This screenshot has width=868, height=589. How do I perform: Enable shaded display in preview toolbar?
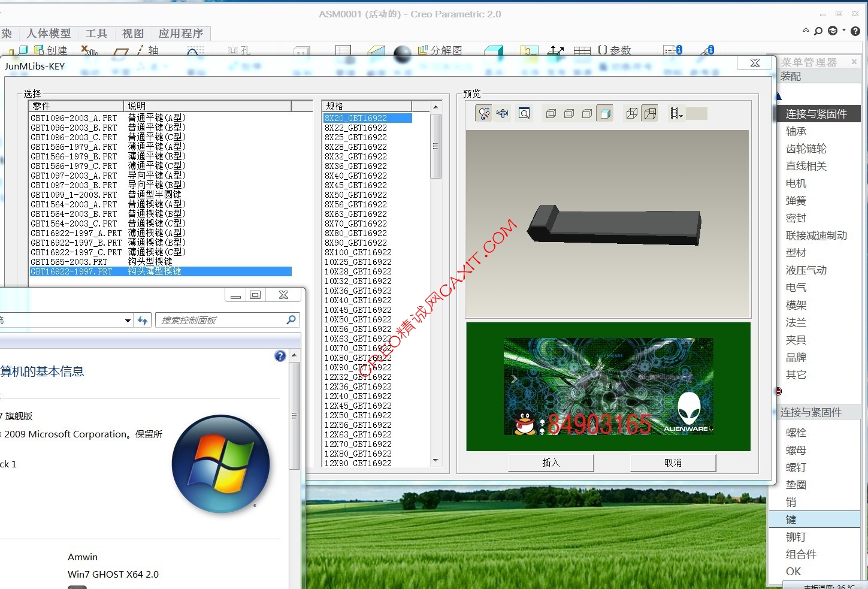tap(606, 113)
